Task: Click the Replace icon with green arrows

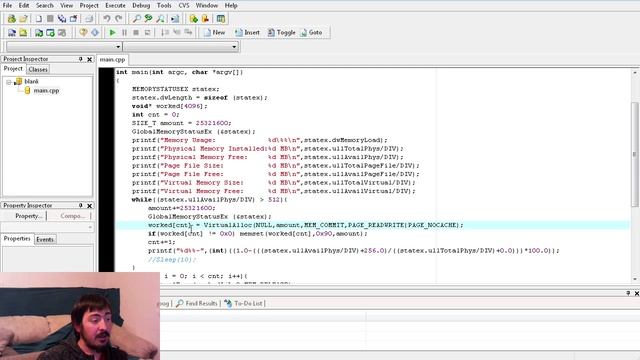Action: [x=148, y=19]
